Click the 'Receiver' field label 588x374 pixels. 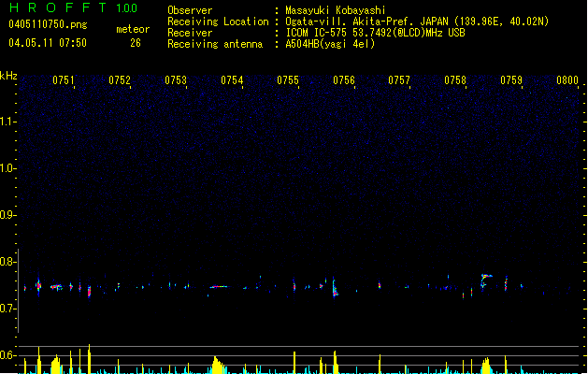(190, 33)
